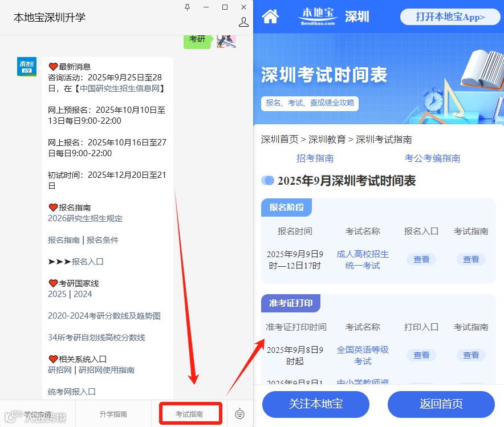The image size is (504, 427).
Task: Open the 深圳考试指南 breadcrumb
Action: [x=384, y=140]
